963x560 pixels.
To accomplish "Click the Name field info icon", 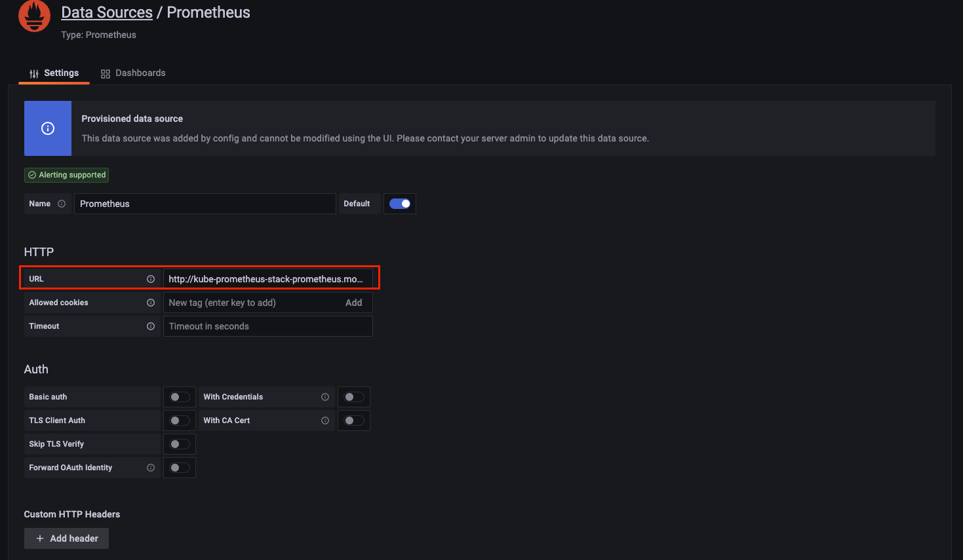I will click(62, 204).
